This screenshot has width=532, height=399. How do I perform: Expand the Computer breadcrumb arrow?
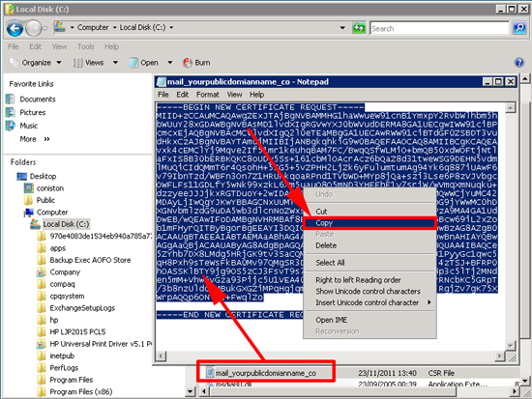coord(115,27)
